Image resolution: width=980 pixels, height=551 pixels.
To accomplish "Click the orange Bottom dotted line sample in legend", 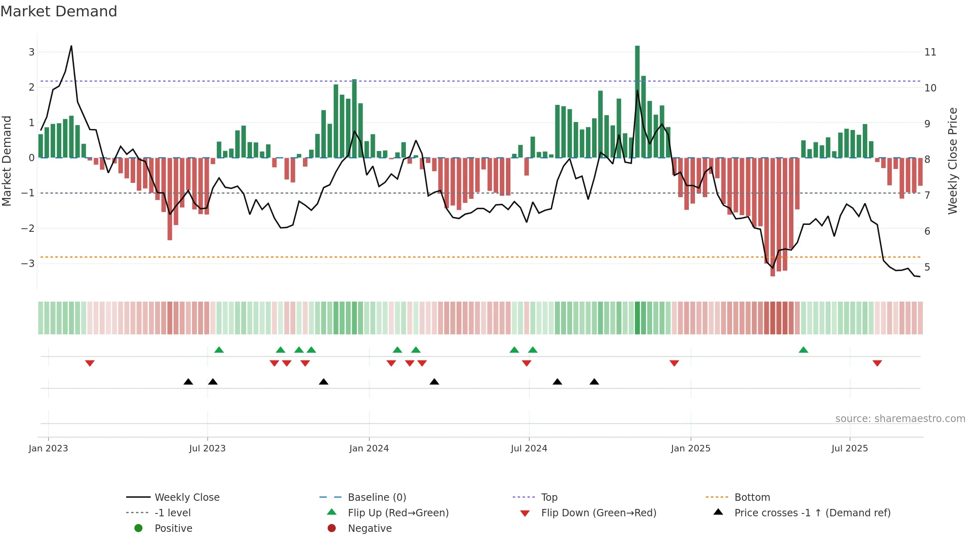I will [717, 497].
